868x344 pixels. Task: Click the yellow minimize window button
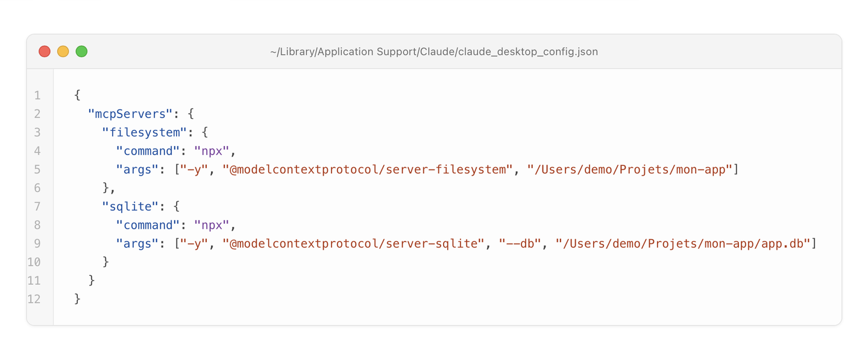point(63,51)
